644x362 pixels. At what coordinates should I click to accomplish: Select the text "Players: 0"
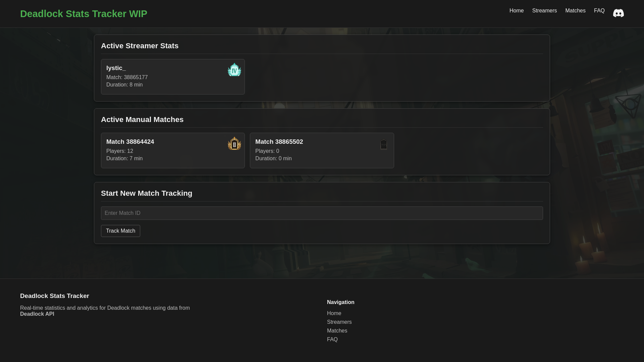click(x=267, y=151)
